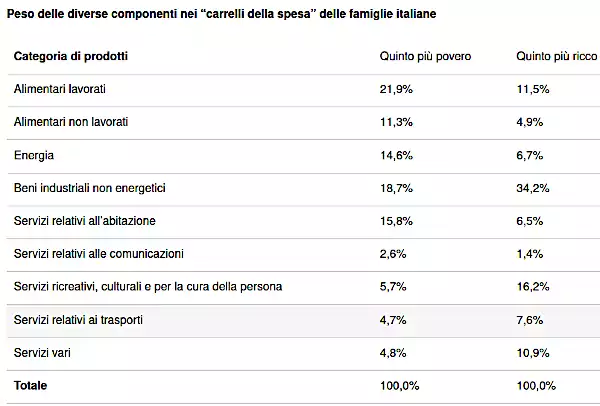The height and width of the screenshot is (406, 600).
Task: Select the 10,9% Servizi vari value
Action: tap(533, 353)
